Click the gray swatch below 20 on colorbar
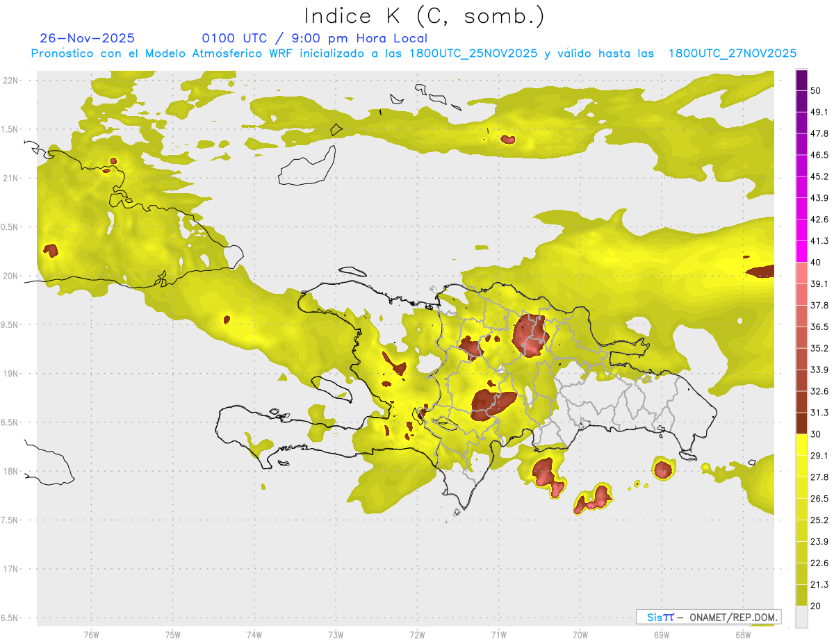Image resolution: width=834 pixels, height=644 pixels. point(801,617)
